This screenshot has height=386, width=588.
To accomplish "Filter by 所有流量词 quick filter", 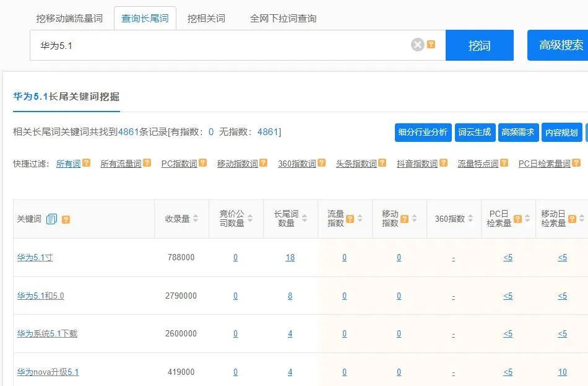I will pyautogui.click(x=121, y=164).
